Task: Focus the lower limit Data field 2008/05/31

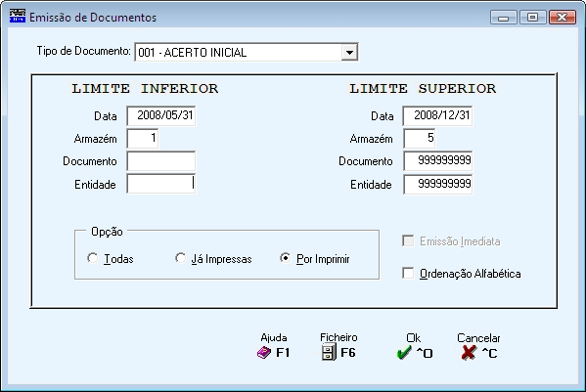Action: (161, 115)
